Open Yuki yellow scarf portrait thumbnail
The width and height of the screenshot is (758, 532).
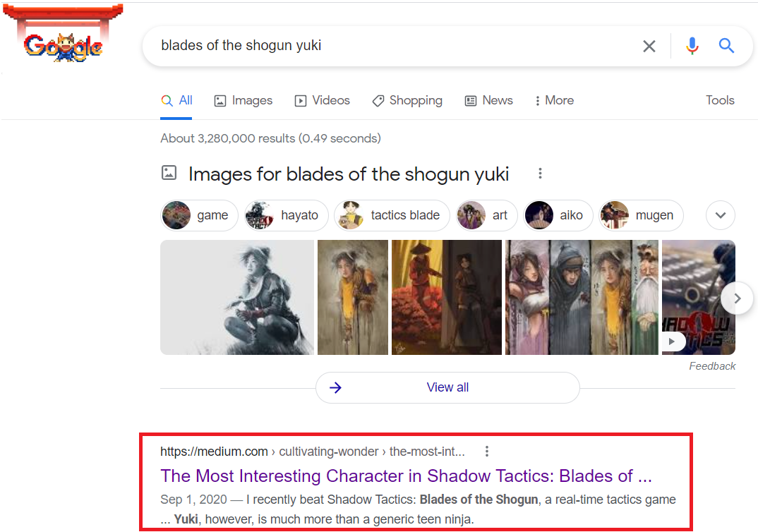[x=353, y=297]
